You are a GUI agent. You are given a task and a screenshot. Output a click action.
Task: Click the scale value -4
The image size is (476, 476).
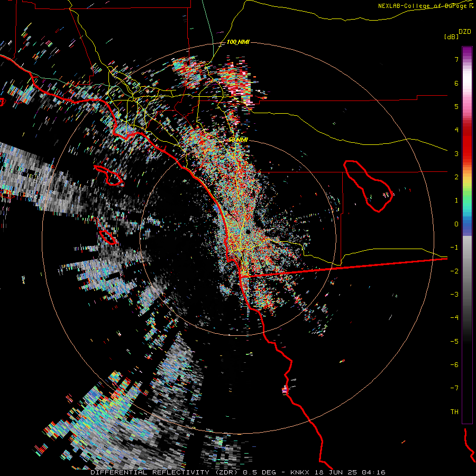(x=454, y=318)
